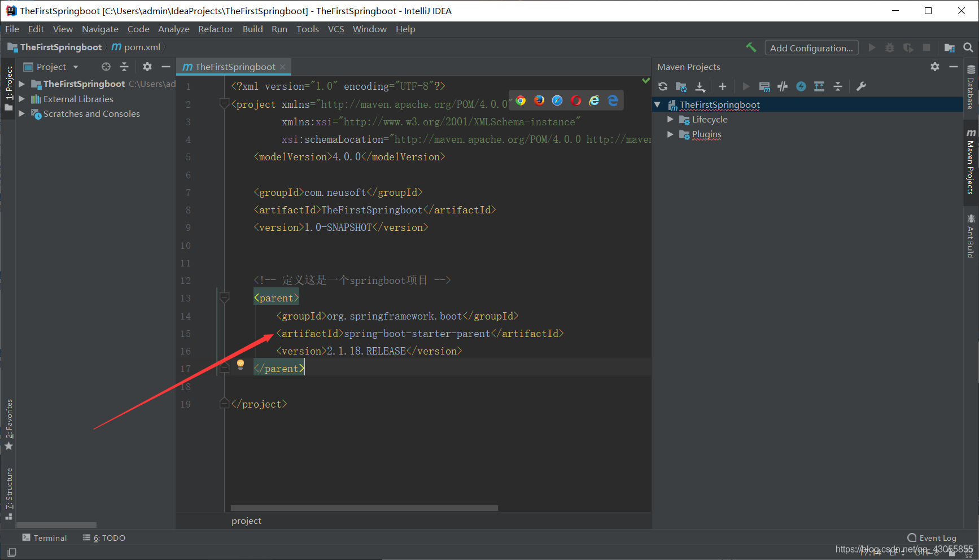Click TheFirstSpringboot breadcrumb in navigation bar

click(x=55, y=47)
